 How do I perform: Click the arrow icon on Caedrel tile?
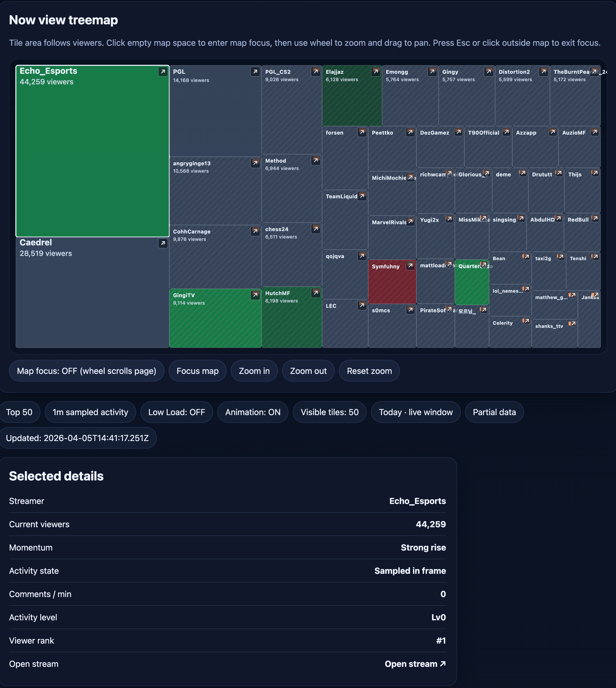coord(163,243)
